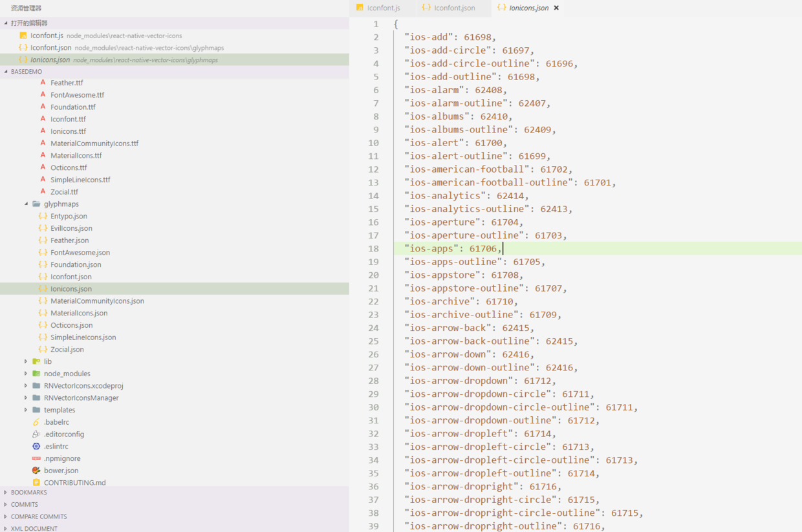Open Iconfont.json in open editors list
Screen dimensions: 802x532
click(175, 47)
